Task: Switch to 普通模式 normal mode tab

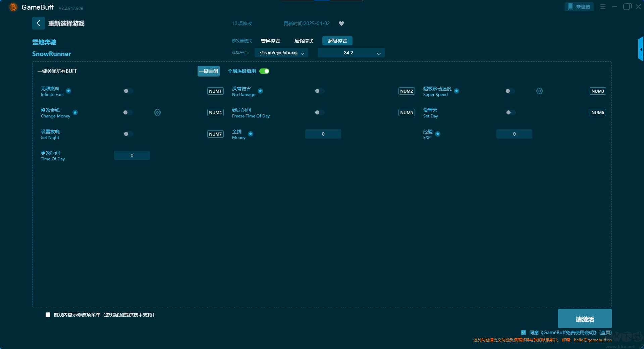Action: coord(270,41)
